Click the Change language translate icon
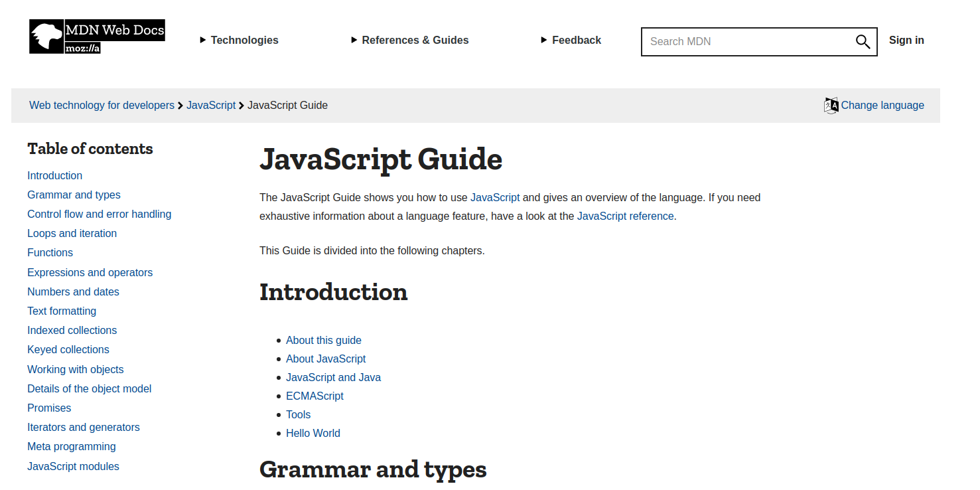This screenshot has height=490, width=980. 831,106
